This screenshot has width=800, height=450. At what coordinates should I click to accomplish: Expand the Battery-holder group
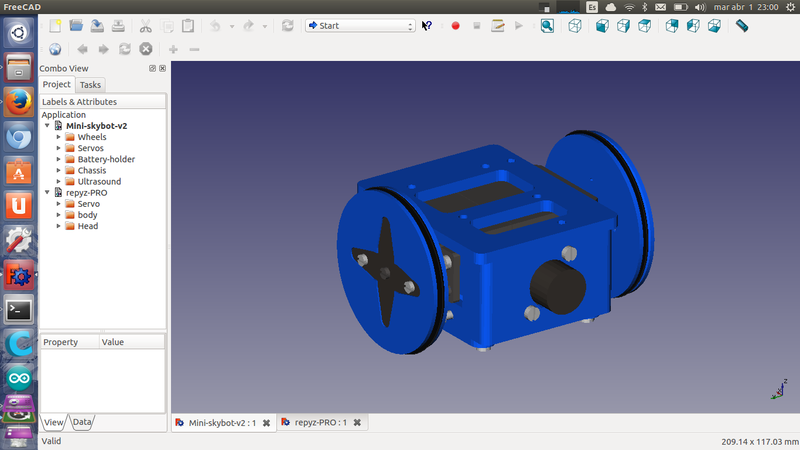59,159
